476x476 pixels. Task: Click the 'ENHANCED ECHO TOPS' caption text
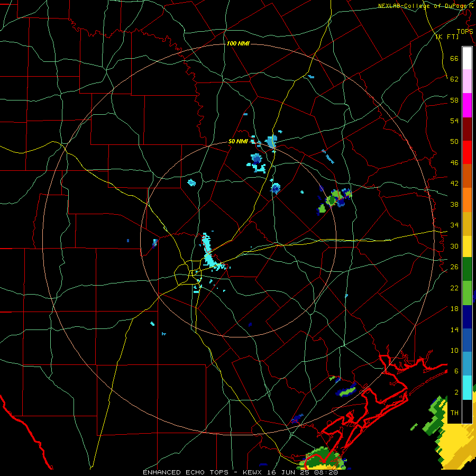[x=186, y=472]
